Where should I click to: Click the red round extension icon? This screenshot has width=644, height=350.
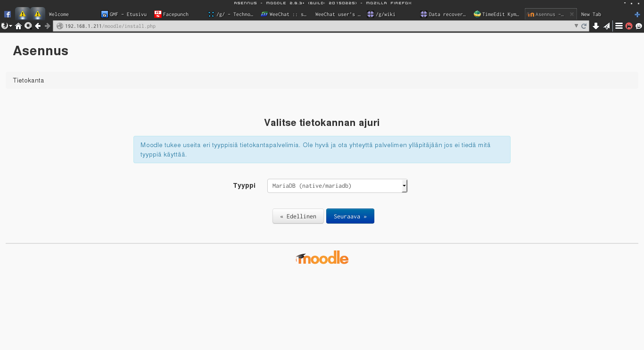[629, 26]
